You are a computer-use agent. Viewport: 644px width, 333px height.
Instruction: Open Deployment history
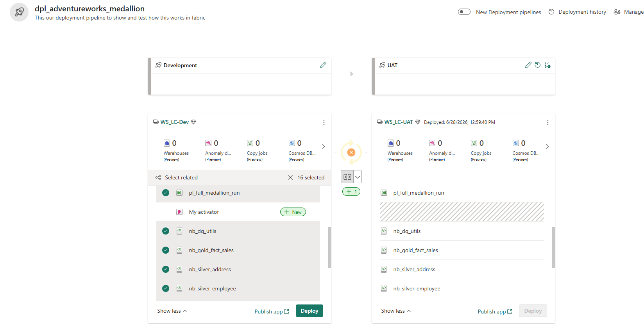[578, 12]
